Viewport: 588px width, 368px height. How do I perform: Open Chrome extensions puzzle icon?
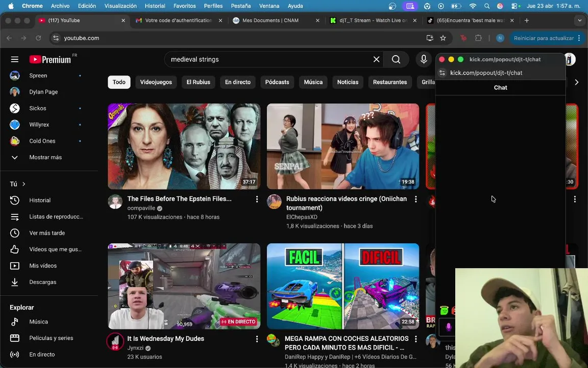(x=478, y=38)
